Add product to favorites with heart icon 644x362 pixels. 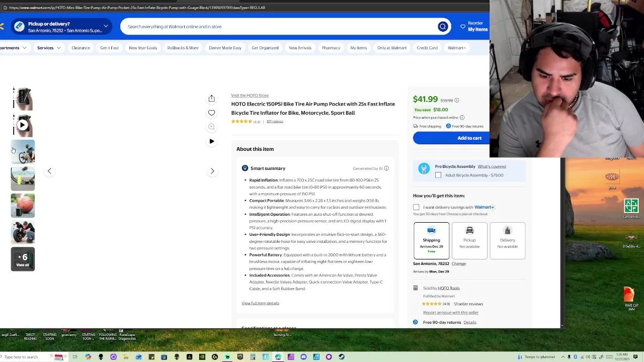212,113
